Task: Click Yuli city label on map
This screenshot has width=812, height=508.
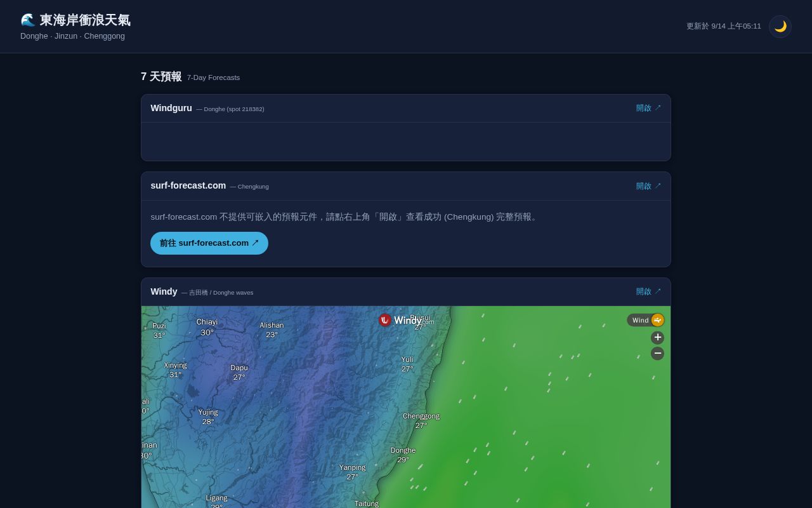Action: pos(407,360)
